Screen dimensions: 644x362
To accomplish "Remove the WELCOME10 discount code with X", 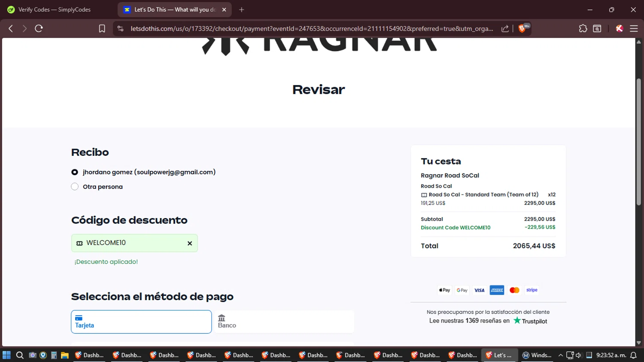I will [x=190, y=243].
